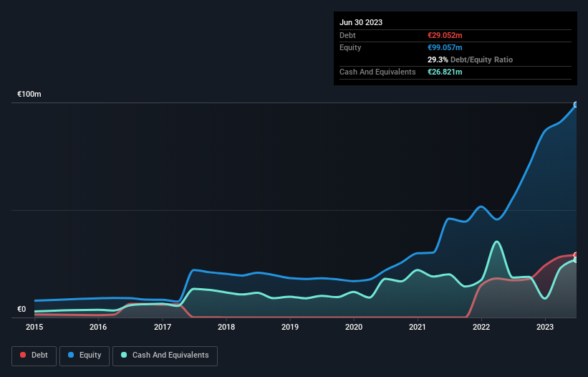Click the Jun 30 2023 tooltip date

361,22
